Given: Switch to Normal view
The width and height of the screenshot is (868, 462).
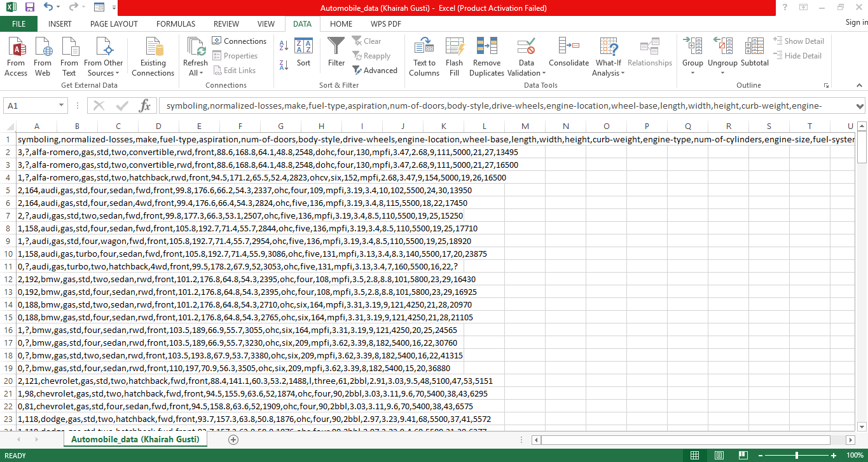Looking at the screenshot, I should [695, 455].
